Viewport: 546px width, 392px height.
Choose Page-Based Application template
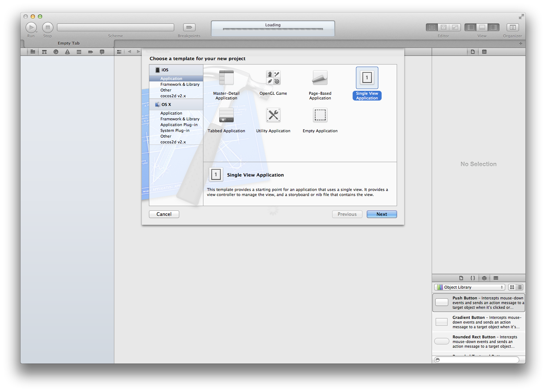point(320,84)
